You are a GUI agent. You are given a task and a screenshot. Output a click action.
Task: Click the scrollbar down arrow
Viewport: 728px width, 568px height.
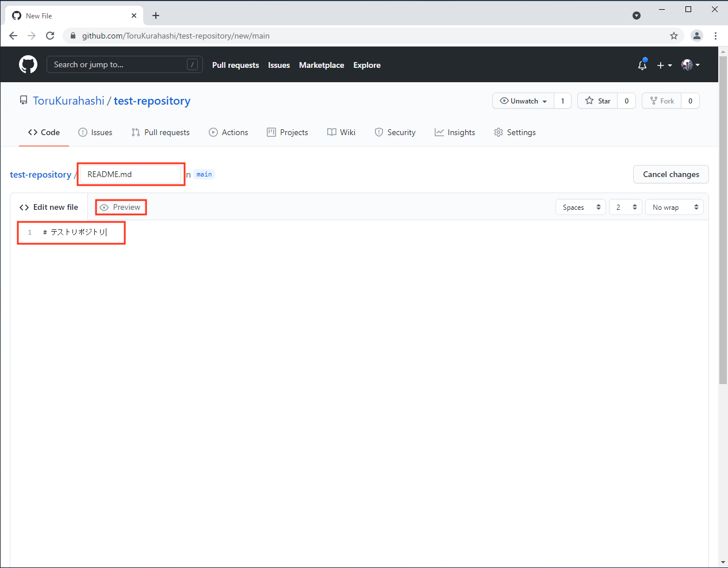click(723, 562)
